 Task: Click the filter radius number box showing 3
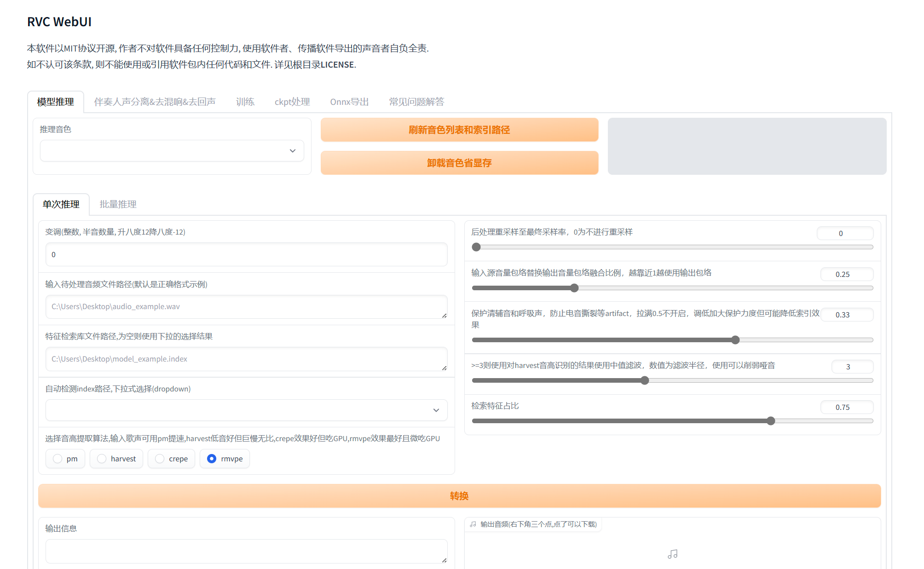(x=852, y=367)
